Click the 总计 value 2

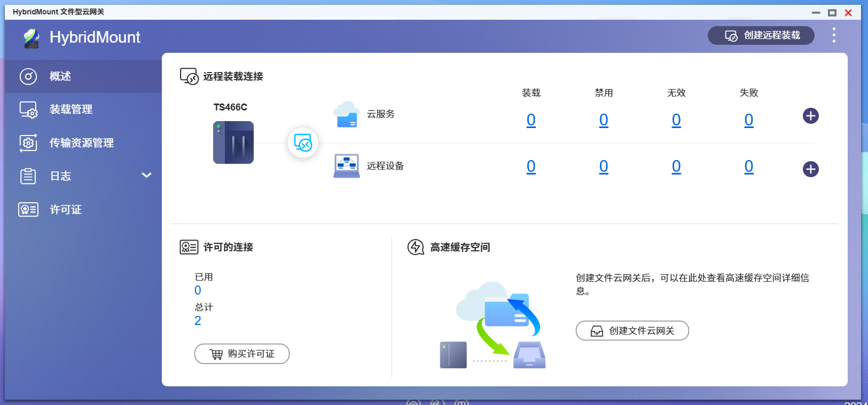point(198,321)
